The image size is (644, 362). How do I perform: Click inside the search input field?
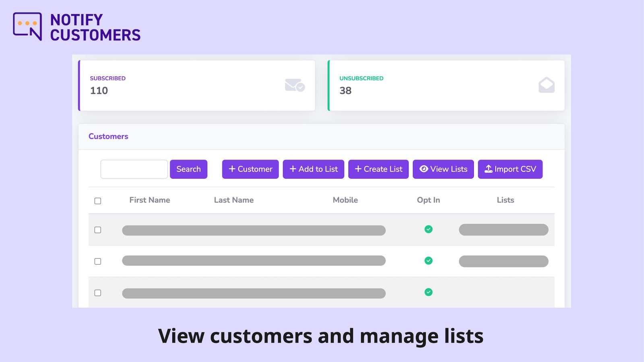pos(134,169)
